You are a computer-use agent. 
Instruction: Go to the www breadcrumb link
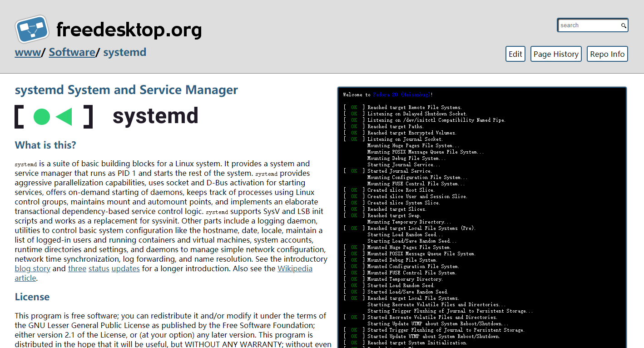(x=28, y=52)
